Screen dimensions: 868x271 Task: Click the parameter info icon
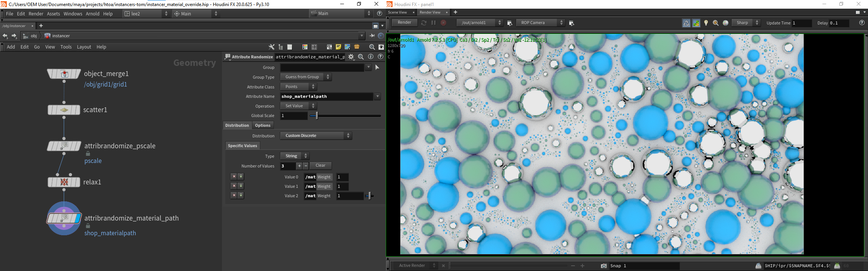pos(371,57)
